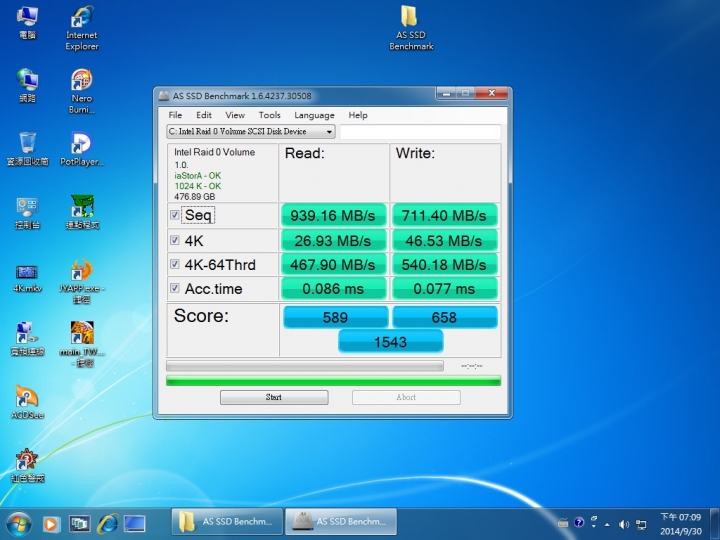Click the empty text field beside drive dropdown
This screenshot has height=540, width=720.
point(420,132)
